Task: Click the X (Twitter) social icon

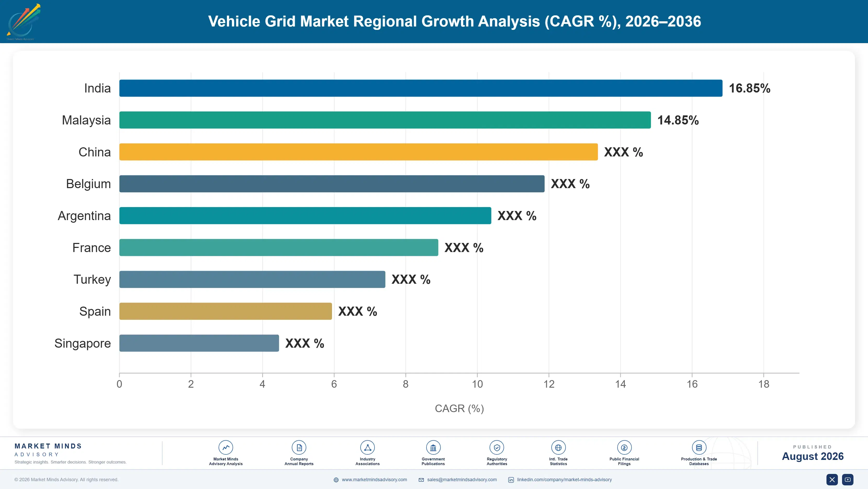Action: pyautogui.click(x=832, y=480)
